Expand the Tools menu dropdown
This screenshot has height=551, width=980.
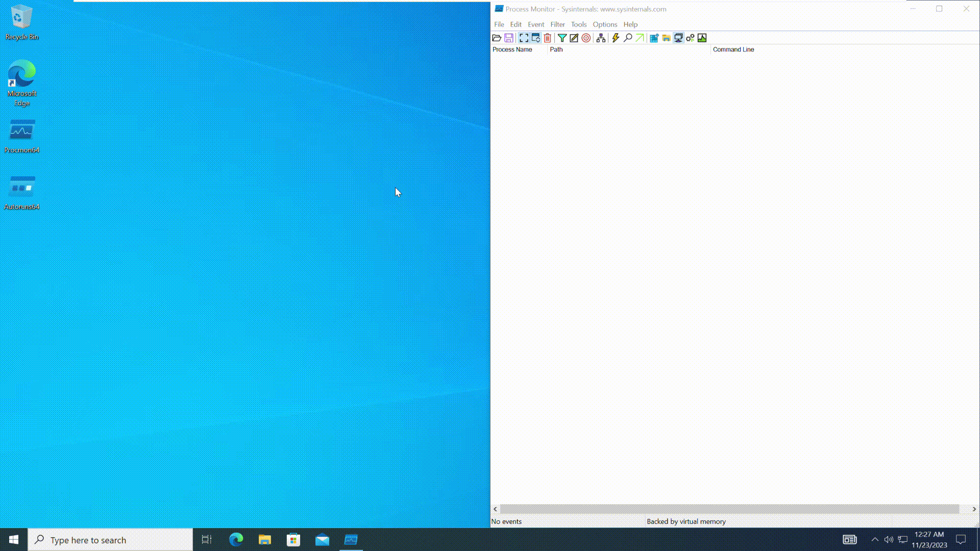tap(578, 24)
